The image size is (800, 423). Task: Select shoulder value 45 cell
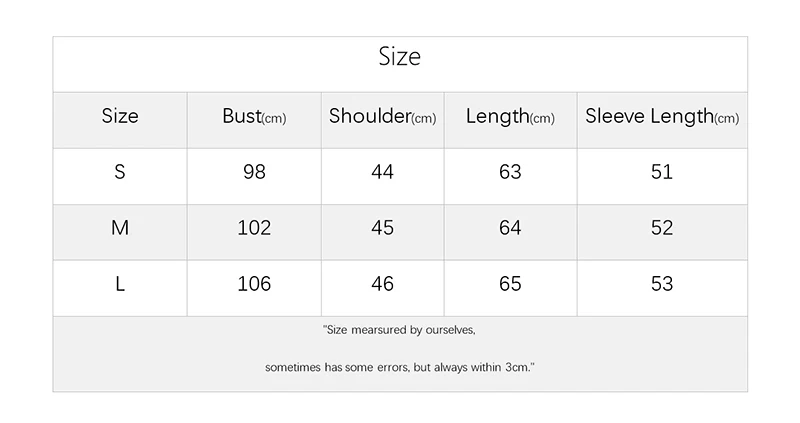[382, 228]
